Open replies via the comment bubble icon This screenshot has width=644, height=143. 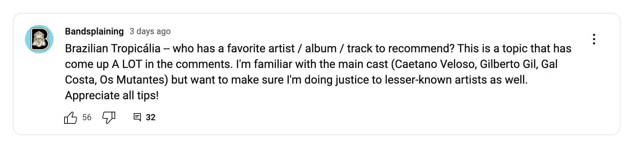[x=137, y=117]
